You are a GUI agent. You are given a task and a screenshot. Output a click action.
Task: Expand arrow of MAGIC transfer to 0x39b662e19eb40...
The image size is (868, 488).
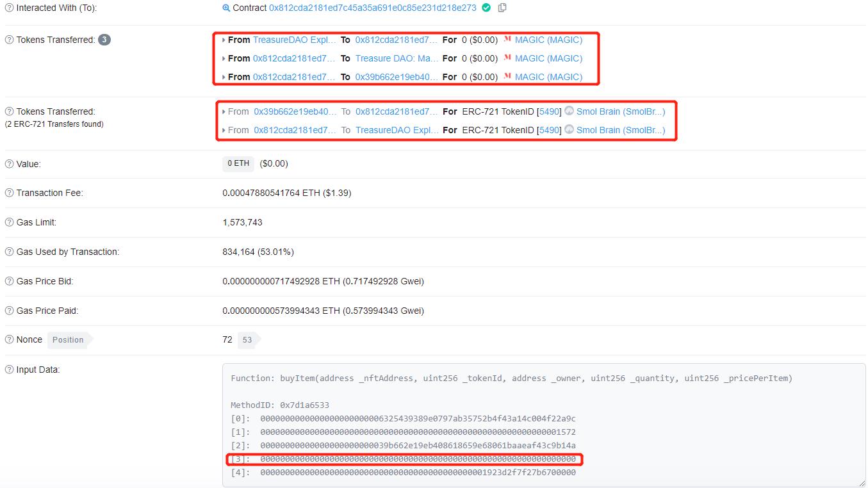(x=224, y=77)
